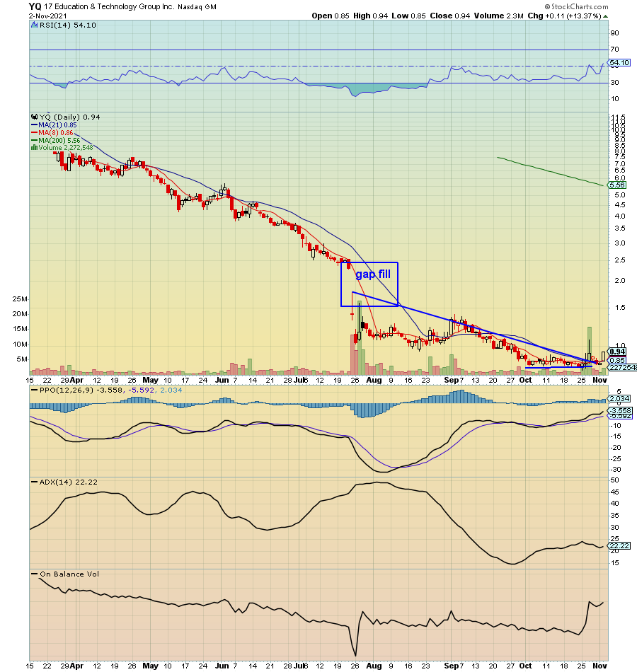Click the 2.5 label on the price axis
This screenshot has width=637, height=672.
(x=620, y=260)
